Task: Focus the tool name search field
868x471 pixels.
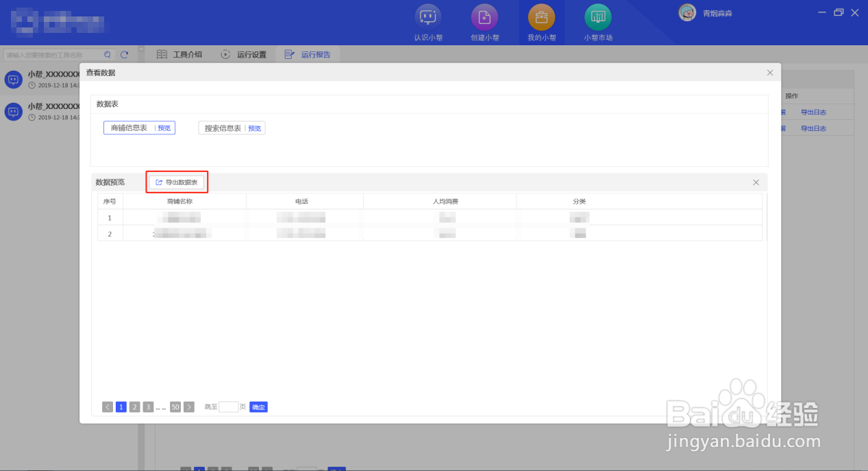Action: (53, 55)
